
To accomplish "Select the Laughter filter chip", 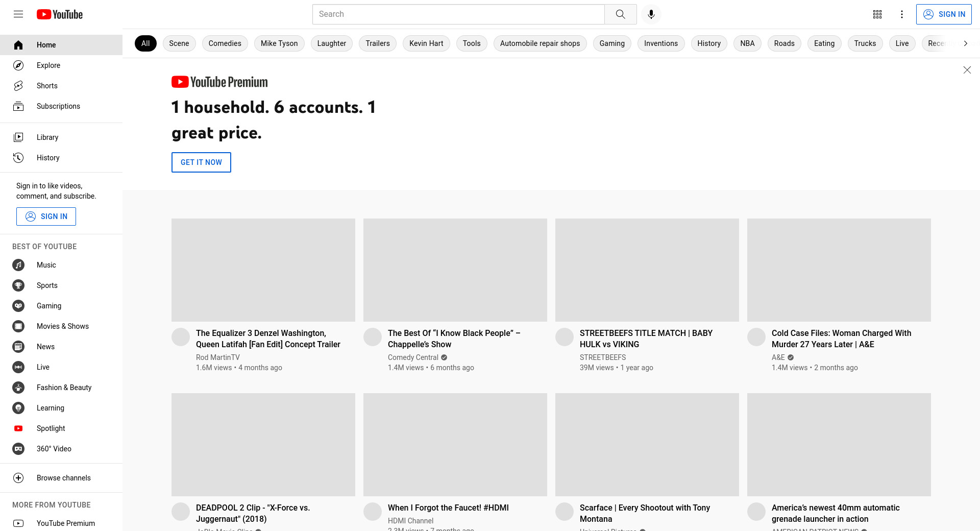I will (332, 43).
